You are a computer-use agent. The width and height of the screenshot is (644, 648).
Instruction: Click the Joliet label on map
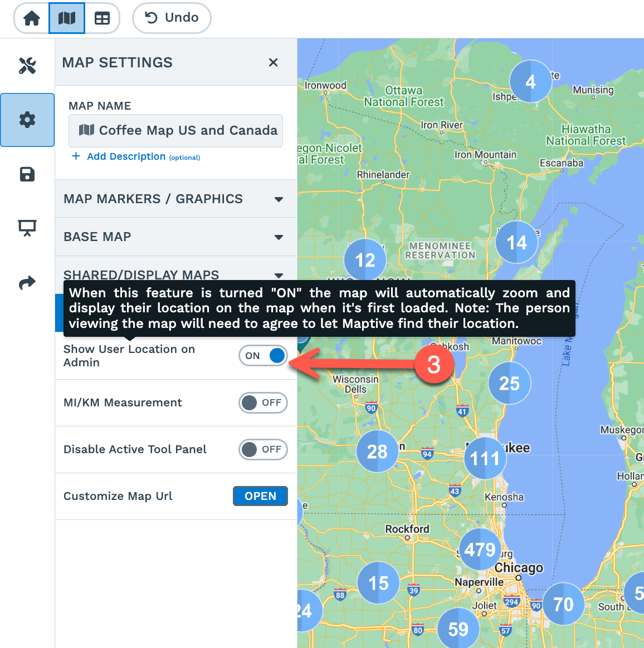pyautogui.click(x=484, y=606)
